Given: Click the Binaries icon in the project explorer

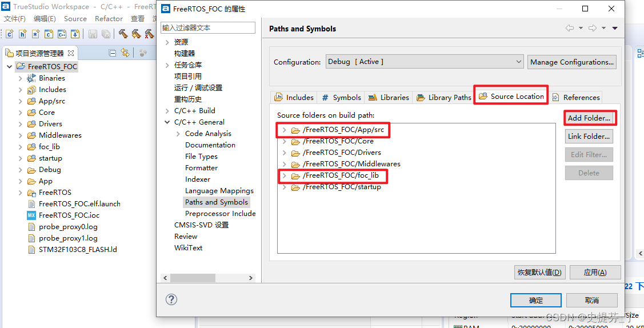Looking at the screenshot, I should point(31,78).
